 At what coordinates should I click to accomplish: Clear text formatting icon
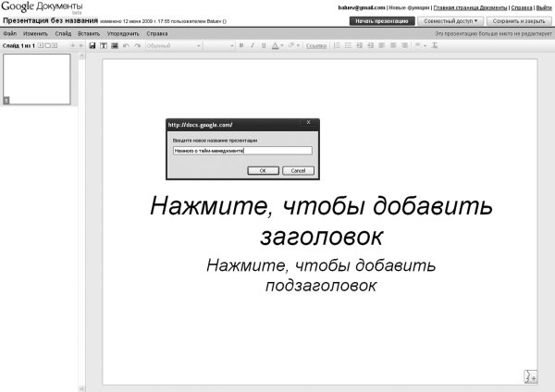(x=435, y=45)
